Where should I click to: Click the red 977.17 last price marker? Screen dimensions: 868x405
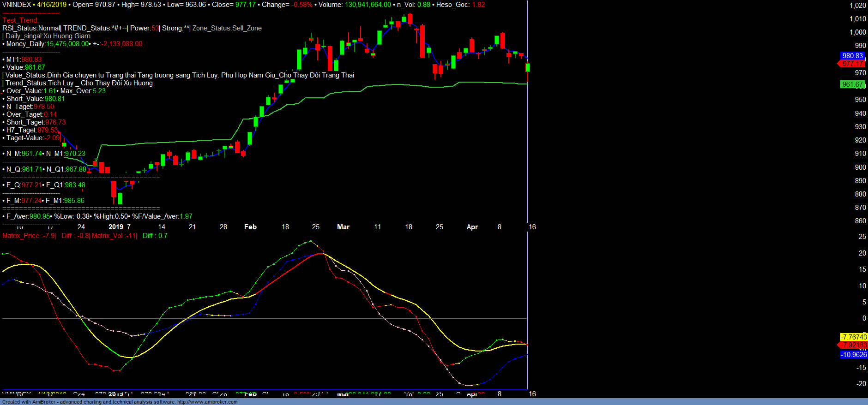point(852,64)
